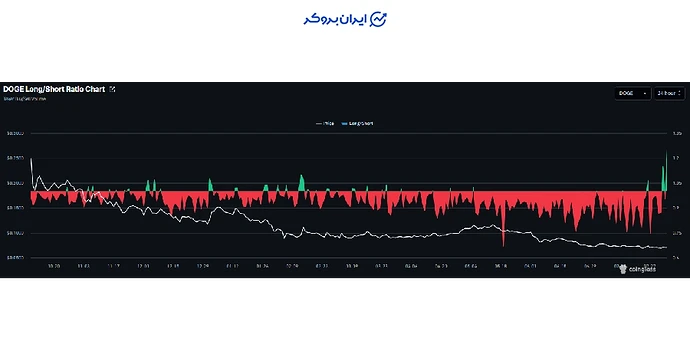
Task: Toggle the Long/Short series in the legend
Action: click(357, 124)
